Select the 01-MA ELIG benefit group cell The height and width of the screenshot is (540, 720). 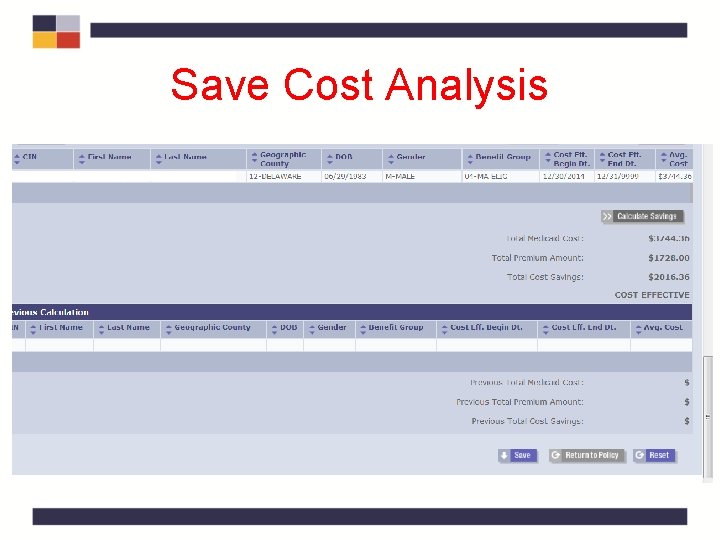[500, 176]
